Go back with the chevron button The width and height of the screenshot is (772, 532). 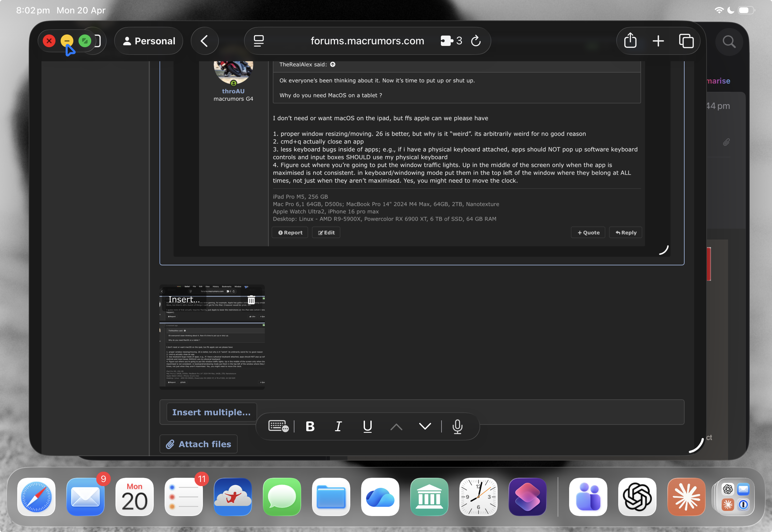pyautogui.click(x=204, y=41)
